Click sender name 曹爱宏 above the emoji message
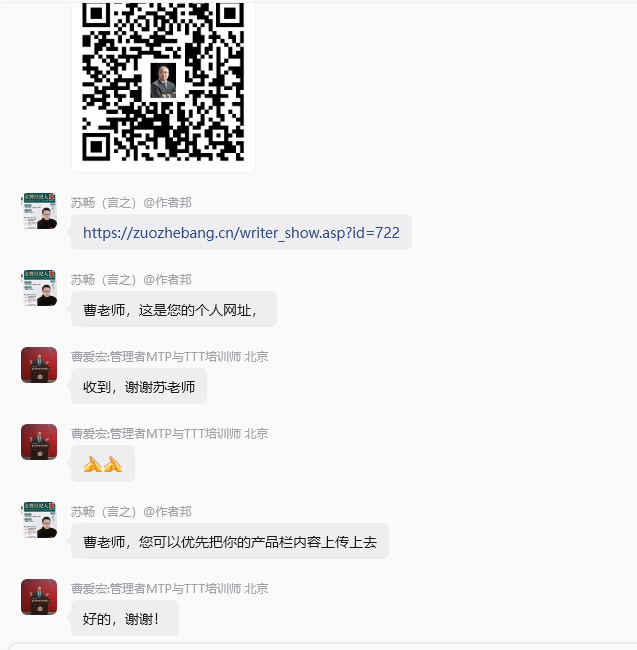The height and width of the screenshot is (650, 637). point(170,434)
